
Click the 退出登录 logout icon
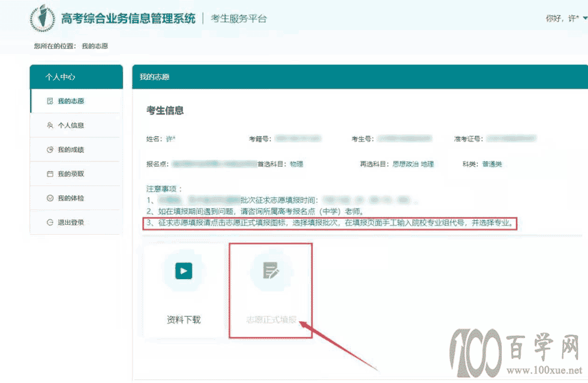50,222
